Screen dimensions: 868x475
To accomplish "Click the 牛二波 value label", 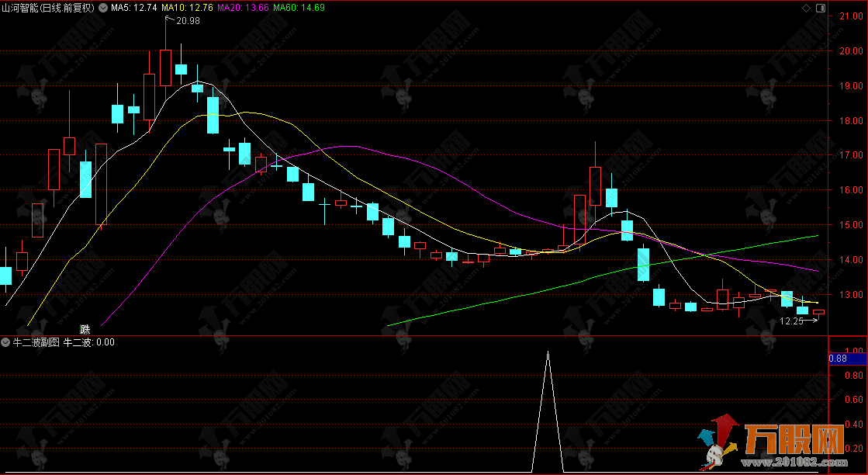I will pyautogui.click(x=88, y=342).
